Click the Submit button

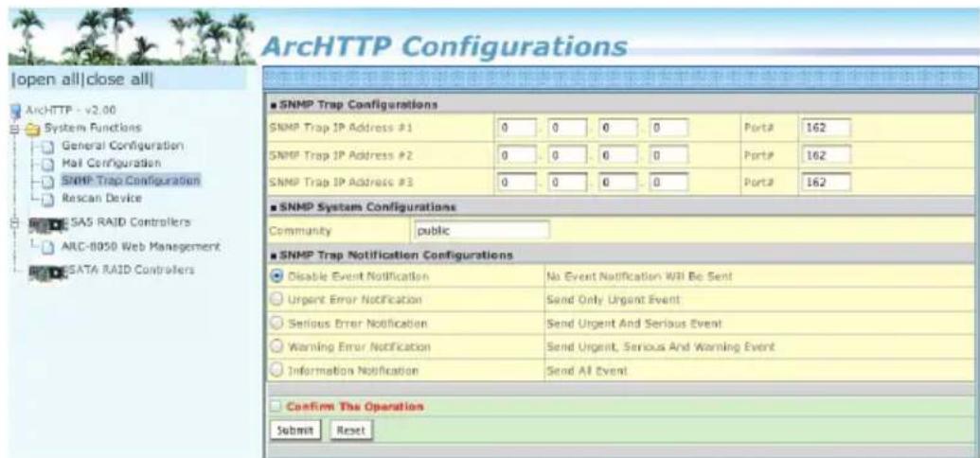[x=295, y=430]
